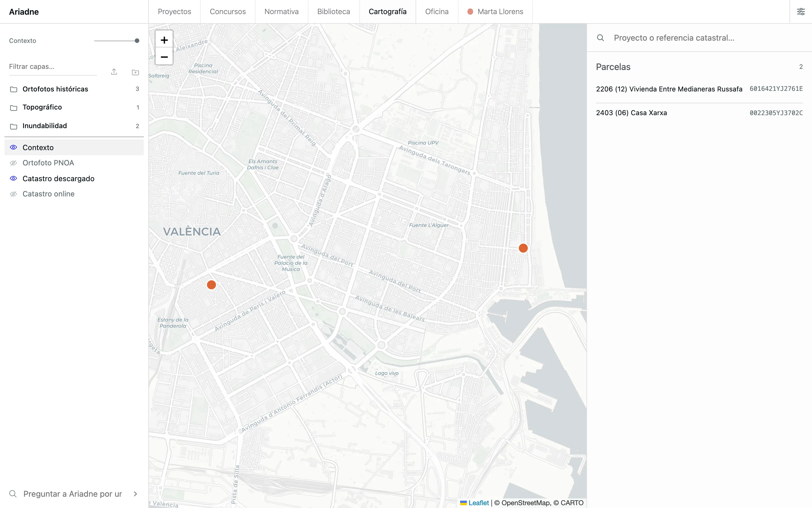Switch to the Proyectos tab
This screenshot has width=812, height=508.
pyautogui.click(x=175, y=11)
